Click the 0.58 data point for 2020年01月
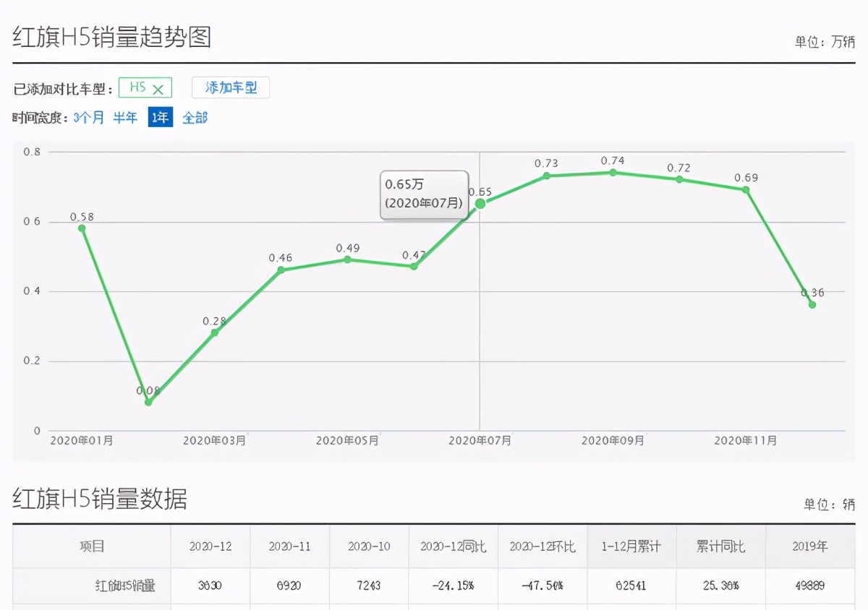The height and width of the screenshot is (610, 868). point(82,228)
